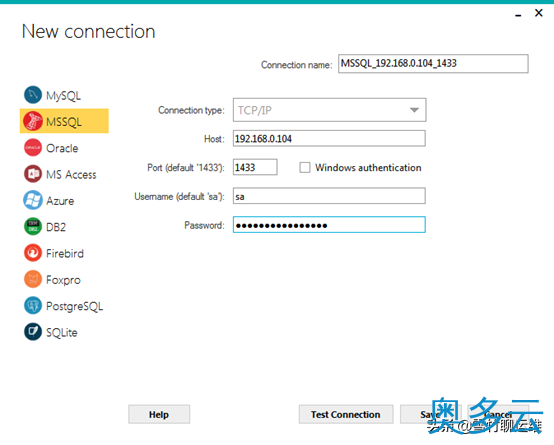Choose the Azure database icon
The image size is (554, 445).
click(33, 200)
